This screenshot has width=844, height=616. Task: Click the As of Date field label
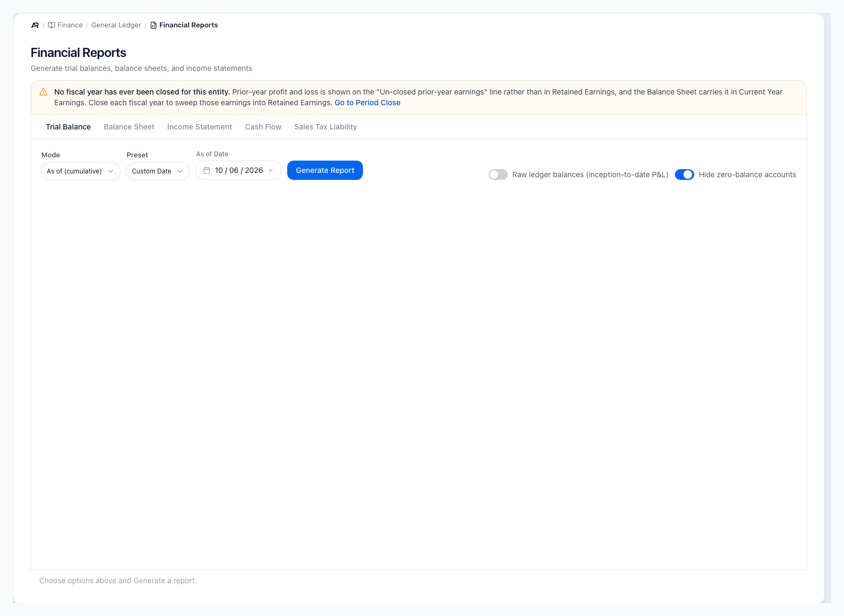(212, 154)
